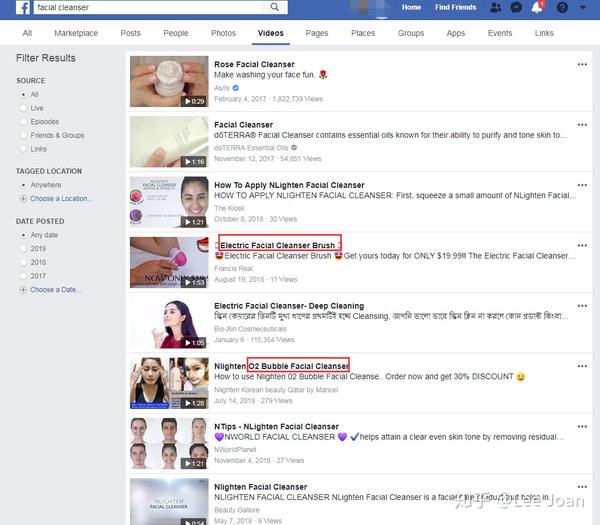This screenshot has height=525, width=600.
Task: Switch to the Marketplace tab
Action: (x=76, y=33)
